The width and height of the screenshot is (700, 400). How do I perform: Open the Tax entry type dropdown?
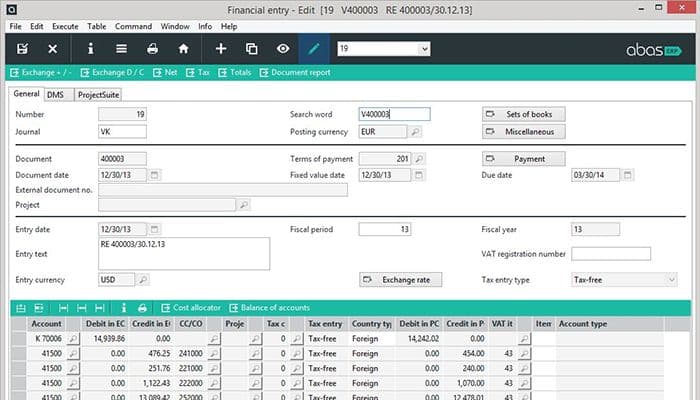tap(671, 280)
